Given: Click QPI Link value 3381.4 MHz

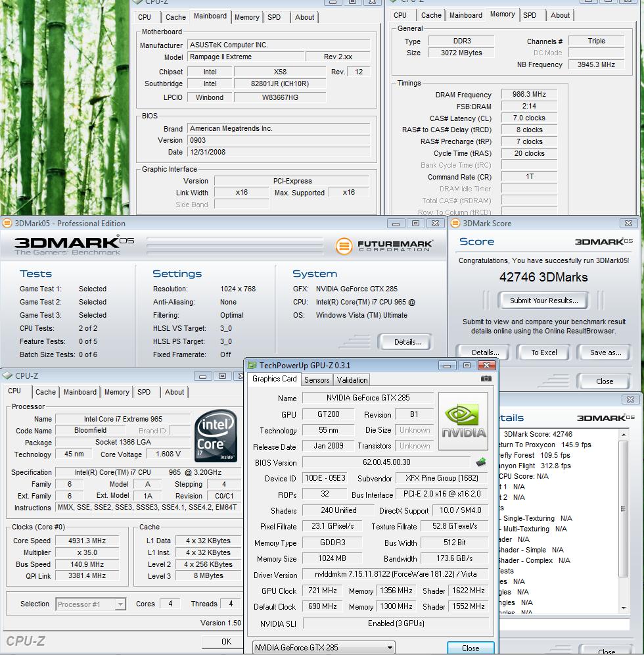Looking at the screenshot, I should (x=87, y=575).
